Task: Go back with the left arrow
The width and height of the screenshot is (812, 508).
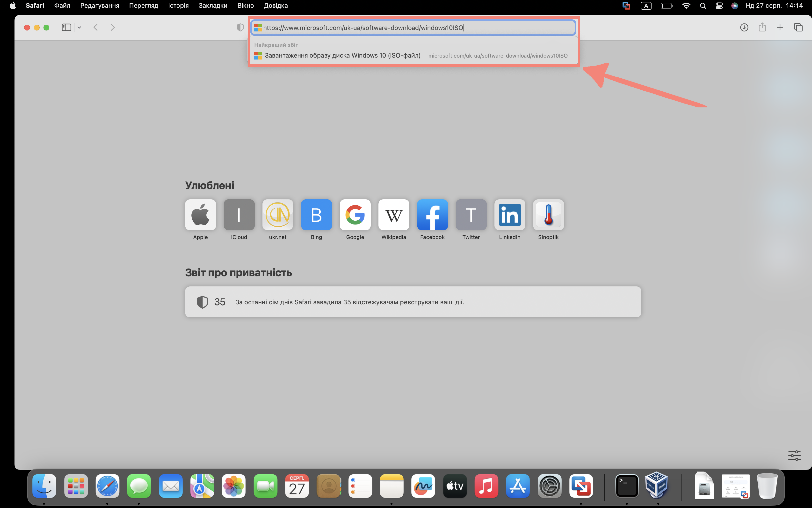Action: (x=96, y=27)
